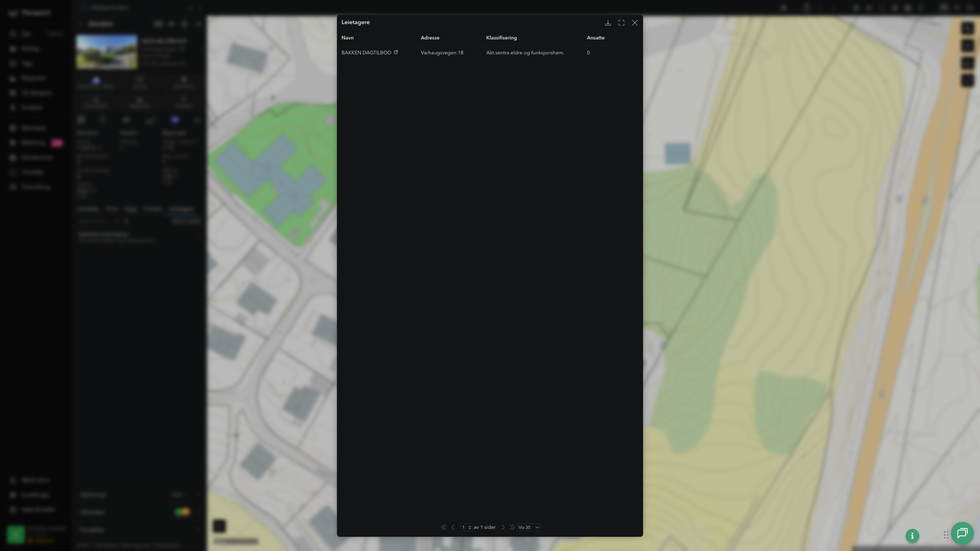
Task: Click the page number stepper field
Action: (466, 527)
